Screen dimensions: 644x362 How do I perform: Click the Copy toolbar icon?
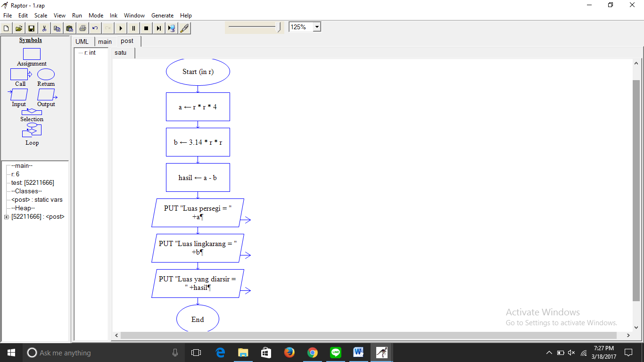57,28
